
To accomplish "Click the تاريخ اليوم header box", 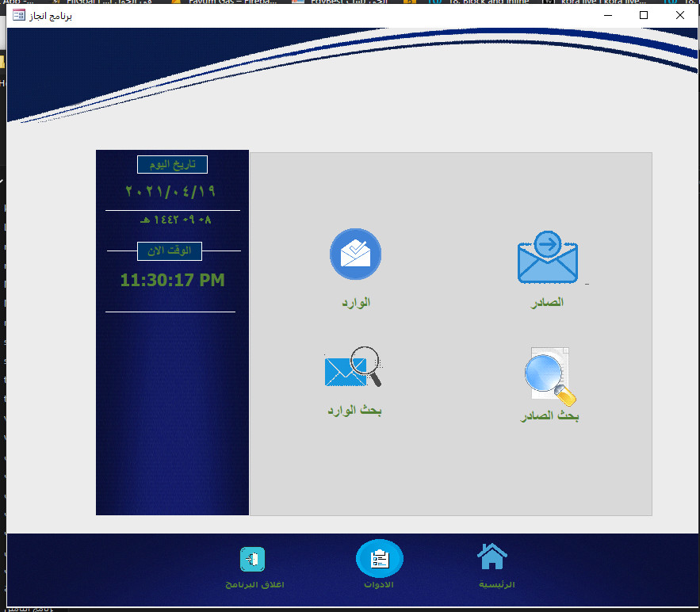I will pyautogui.click(x=172, y=164).
